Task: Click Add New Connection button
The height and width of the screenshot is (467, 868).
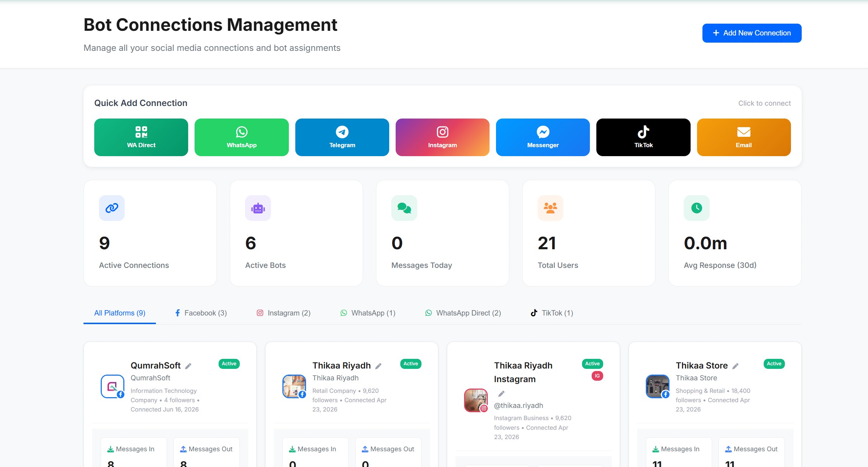Action: (x=752, y=33)
